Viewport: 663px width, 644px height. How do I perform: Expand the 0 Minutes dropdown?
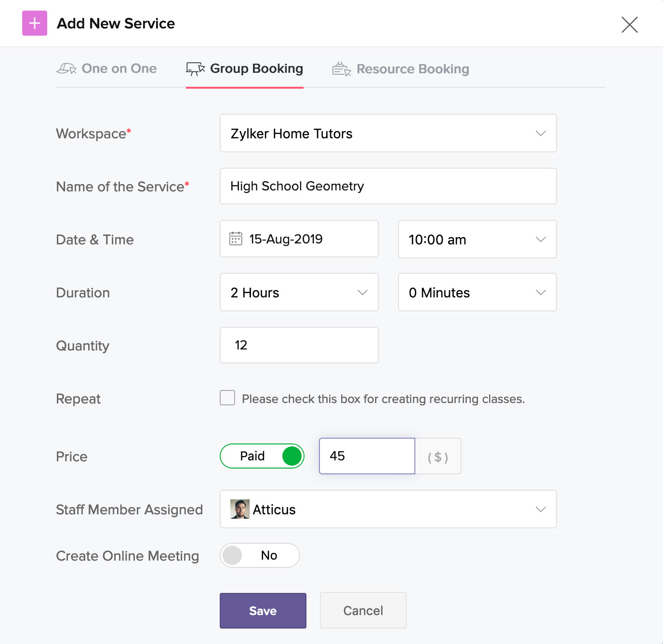477,292
